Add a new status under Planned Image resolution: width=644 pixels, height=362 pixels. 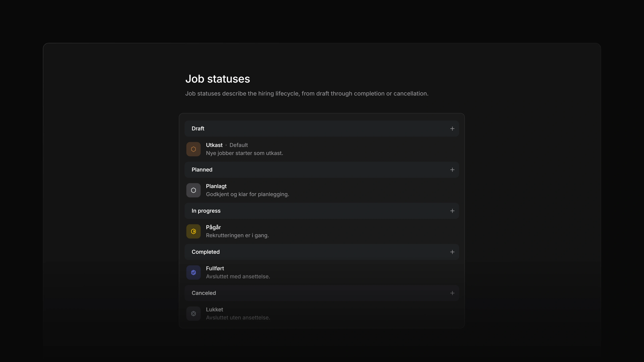[x=452, y=170]
